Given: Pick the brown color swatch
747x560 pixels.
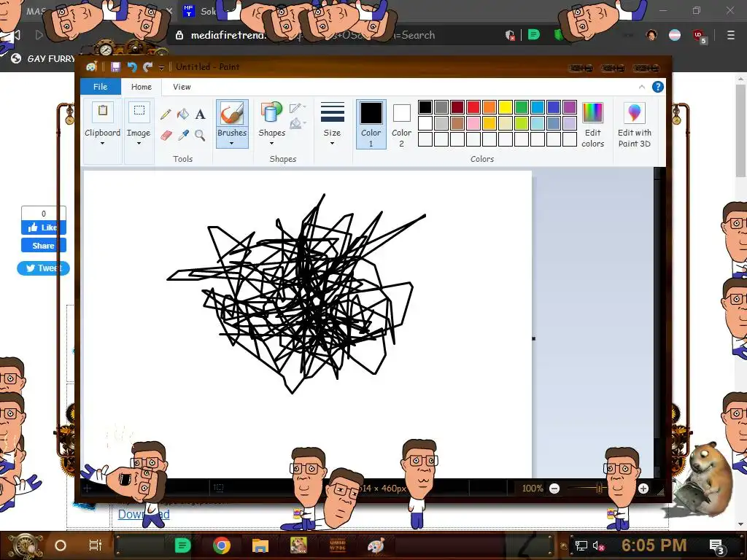Looking at the screenshot, I should click(x=457, y=123).
